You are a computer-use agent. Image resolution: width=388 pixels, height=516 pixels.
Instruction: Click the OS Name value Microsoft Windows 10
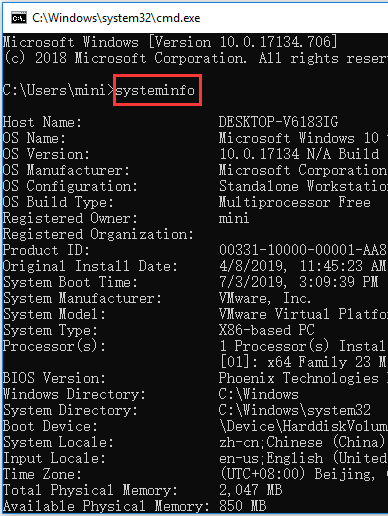click(299, 138)
